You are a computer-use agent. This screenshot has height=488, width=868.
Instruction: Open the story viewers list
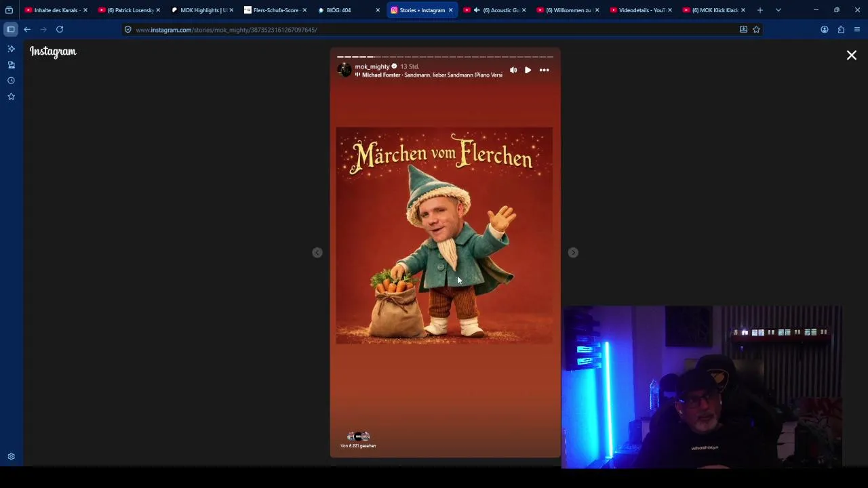coord(358,440)
